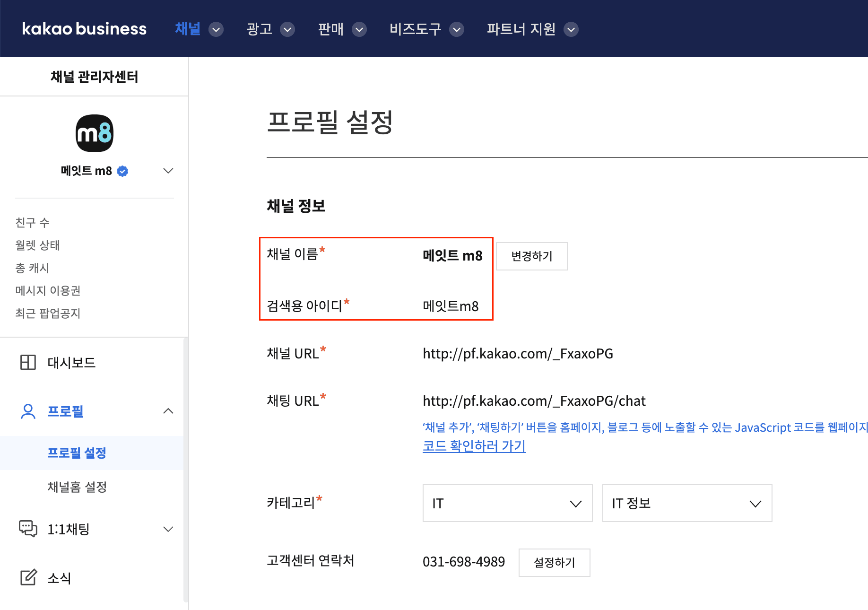This screenshot has width=868, height=610.
Task: Click the 변경하기 button for channel name
Action: (531, 256)
